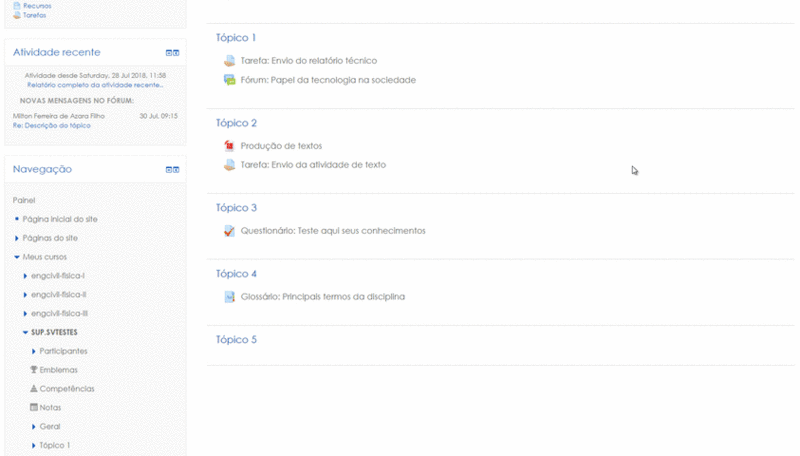Click the Navegação block title
Viewport: 800px width, 456px height.
click(42, 169)
